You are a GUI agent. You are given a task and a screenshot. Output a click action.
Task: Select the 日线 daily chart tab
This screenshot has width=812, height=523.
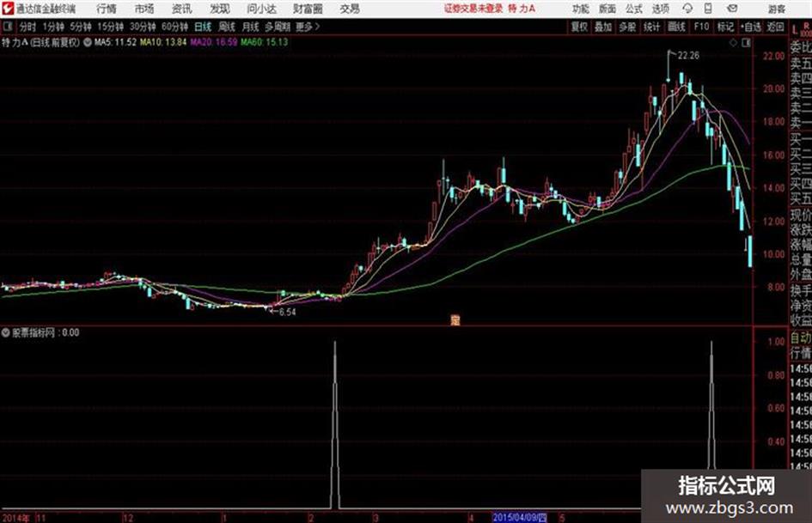203,27
